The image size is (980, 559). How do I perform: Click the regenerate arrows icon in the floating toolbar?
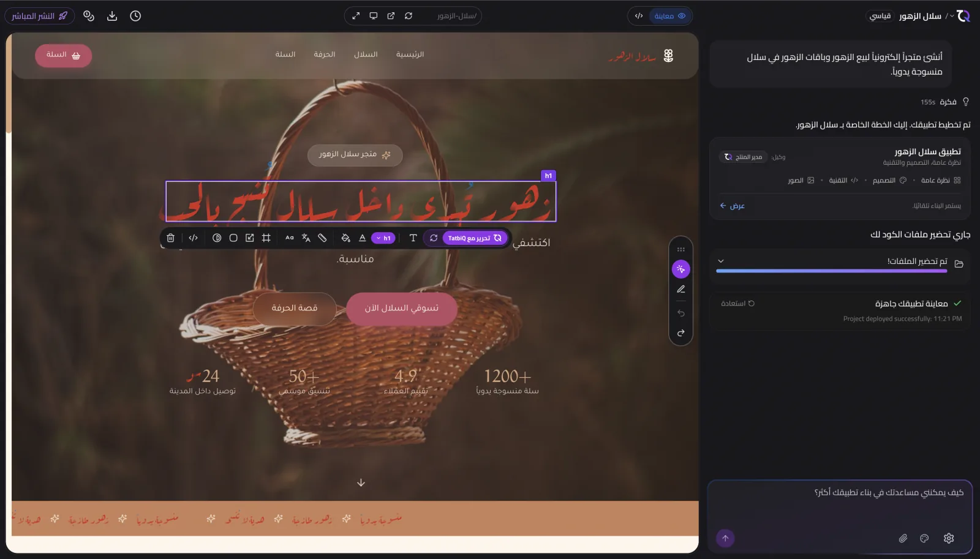coord(434,238)
